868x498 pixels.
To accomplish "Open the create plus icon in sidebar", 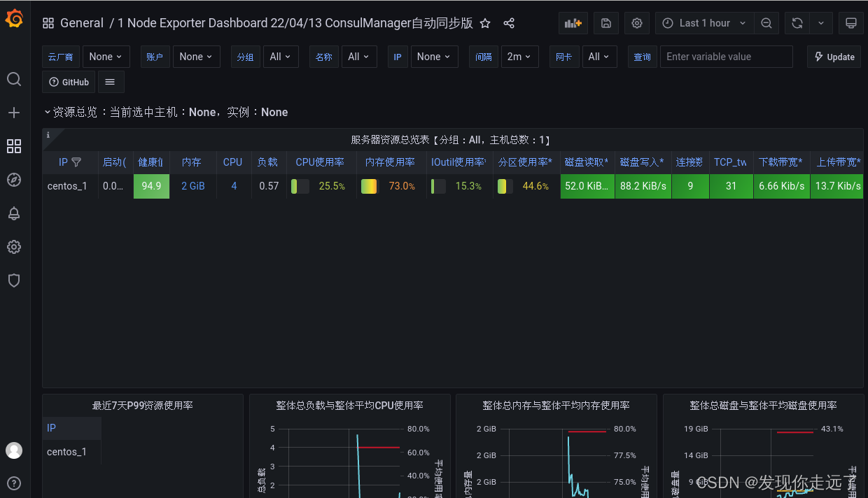I will [x=14, y=113].
